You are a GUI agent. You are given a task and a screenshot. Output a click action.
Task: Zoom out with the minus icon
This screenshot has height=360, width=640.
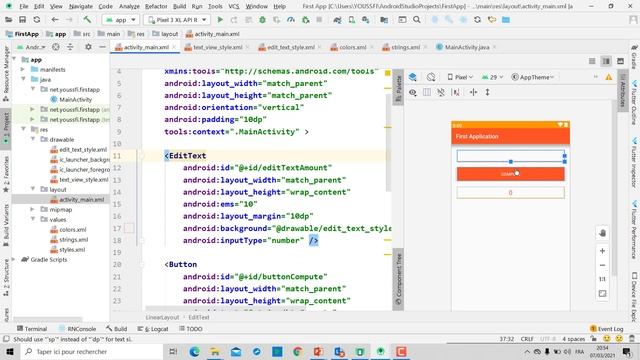tap(602, 265)
